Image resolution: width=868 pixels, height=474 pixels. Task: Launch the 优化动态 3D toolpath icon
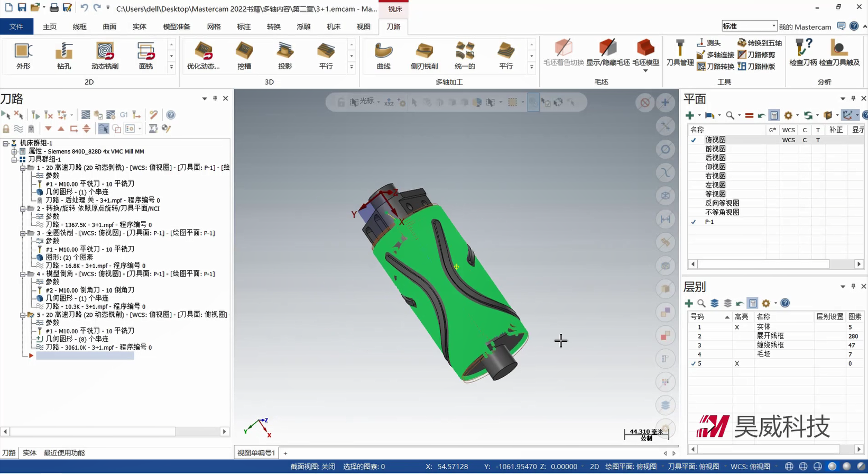pyautogui.click(x=204, y=56)
